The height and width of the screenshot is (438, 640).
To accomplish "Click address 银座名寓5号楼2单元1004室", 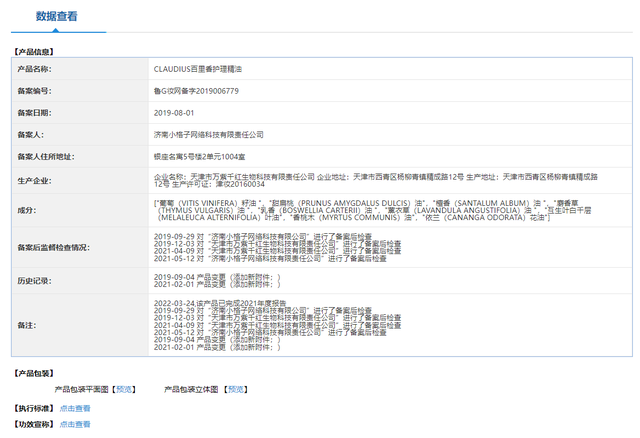I will [199, 156].
